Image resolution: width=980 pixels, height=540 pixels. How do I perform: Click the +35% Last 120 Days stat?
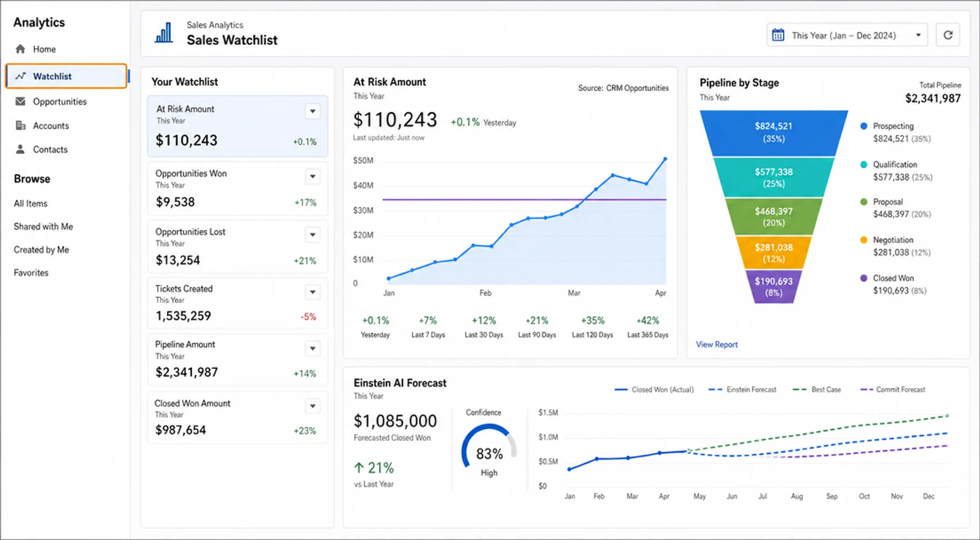click(x=592, y=327)
